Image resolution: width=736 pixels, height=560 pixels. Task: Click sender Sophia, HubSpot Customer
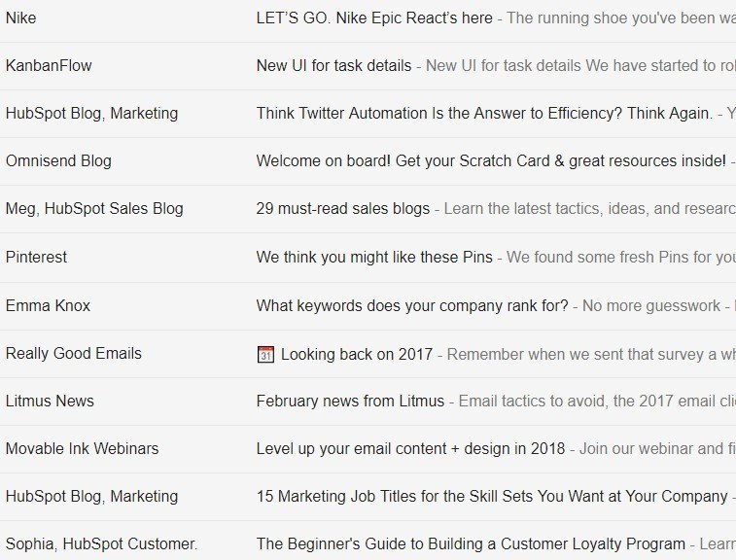101,544
